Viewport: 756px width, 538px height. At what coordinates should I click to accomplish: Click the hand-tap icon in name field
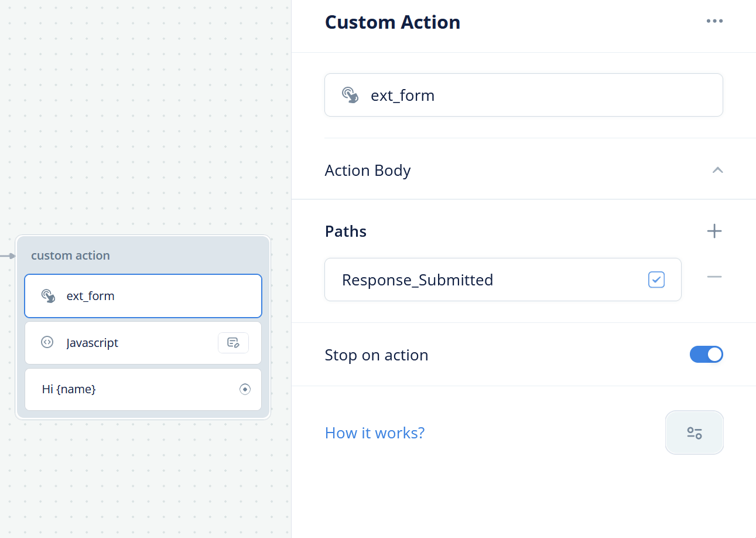(x=350, y=95)
